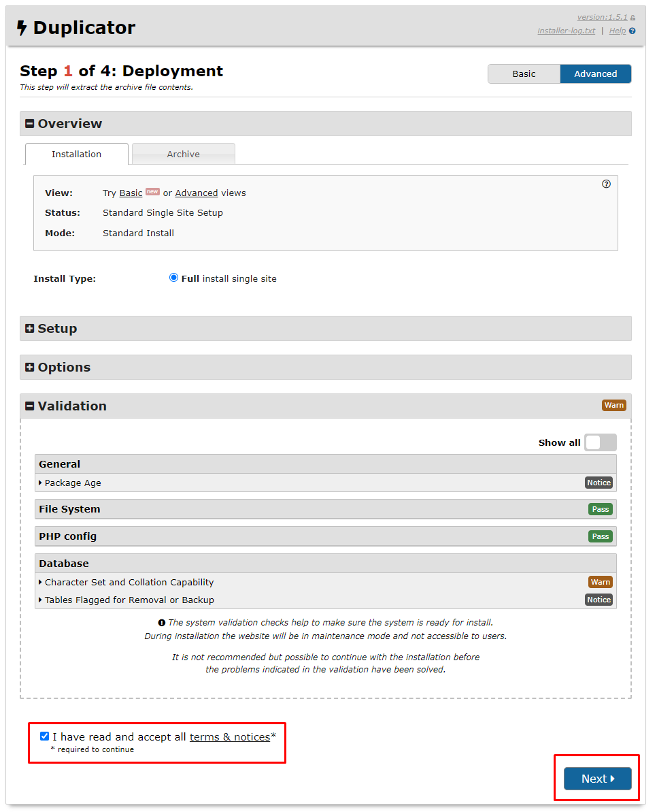
Task: Click the 'new' badge next to Basic
Action: 152,192
